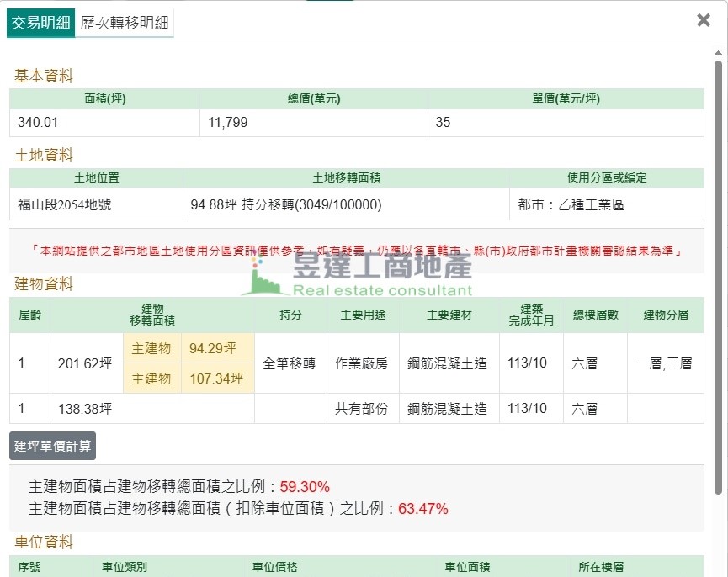This screenshot has width=728, height=577.
Task: Click the 59.30% ratio value
Action: tap(305, 487)
